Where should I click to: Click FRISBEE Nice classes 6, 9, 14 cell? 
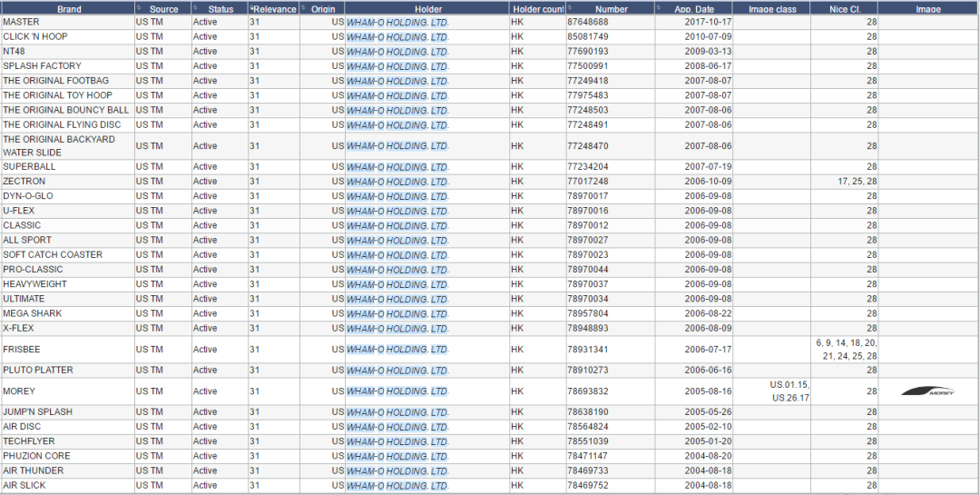845,349
